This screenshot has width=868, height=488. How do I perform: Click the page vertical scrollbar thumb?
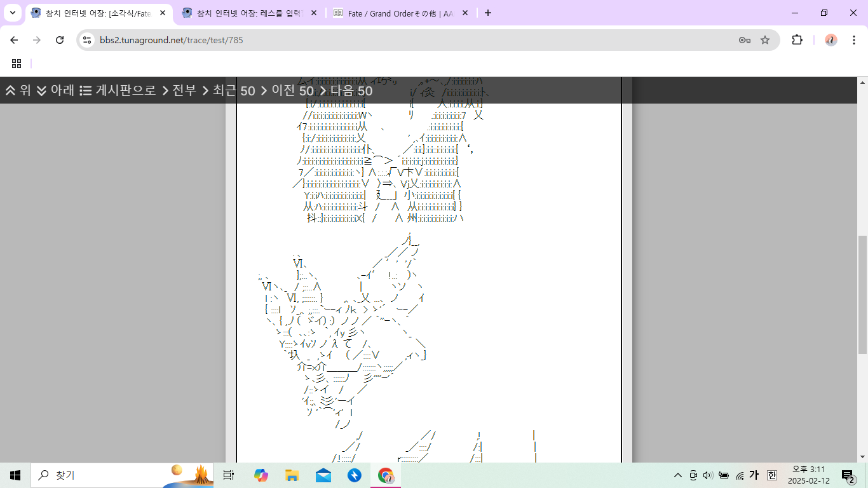(862, 294)
